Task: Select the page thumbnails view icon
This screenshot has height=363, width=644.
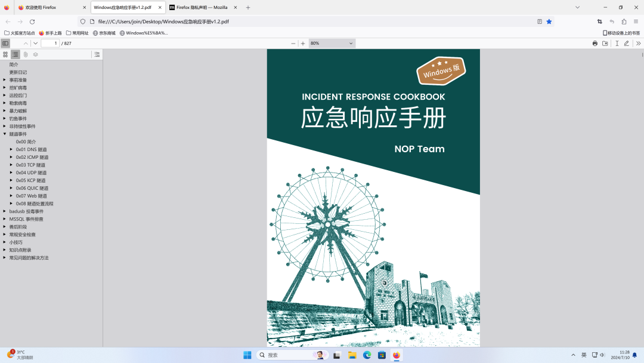Action: click(5, 54)
